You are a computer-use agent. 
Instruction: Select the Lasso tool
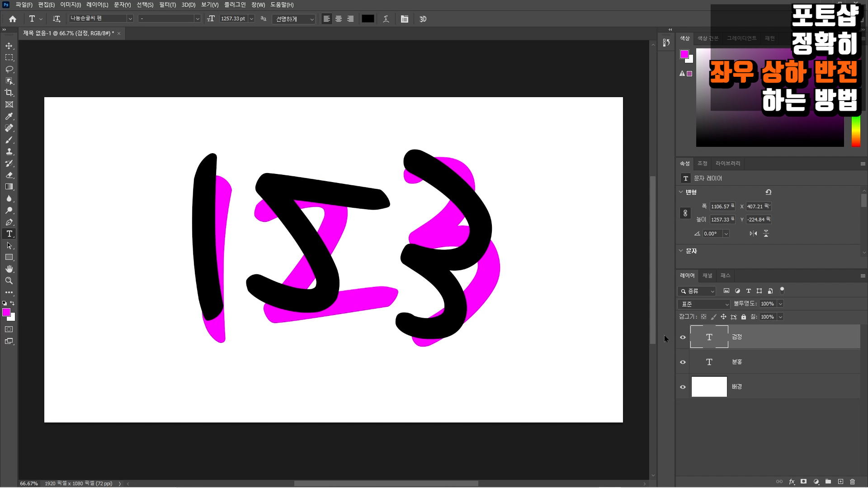click(x=9, y=69)
